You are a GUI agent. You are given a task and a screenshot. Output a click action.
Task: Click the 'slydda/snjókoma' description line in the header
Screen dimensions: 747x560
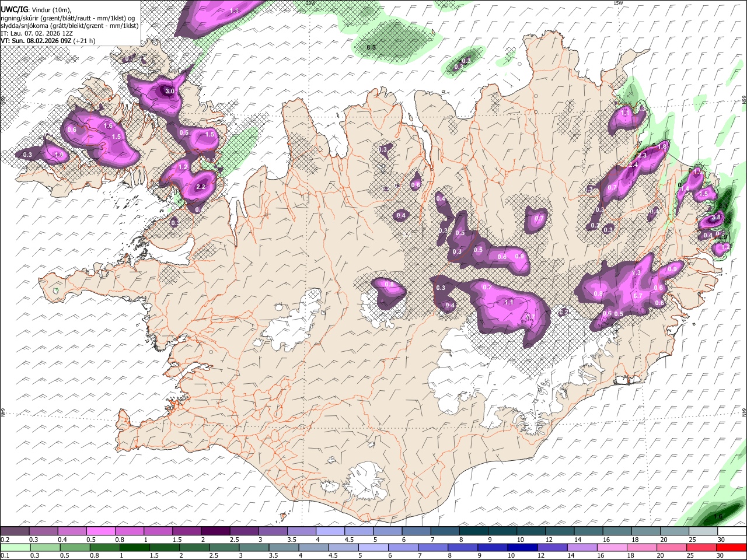[x=69, y=26]
